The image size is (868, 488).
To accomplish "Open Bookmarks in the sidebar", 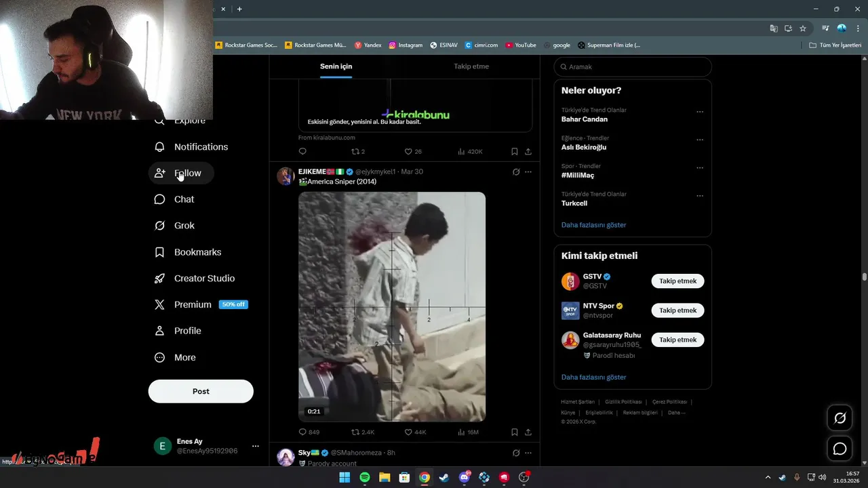I will click(189, 252).
